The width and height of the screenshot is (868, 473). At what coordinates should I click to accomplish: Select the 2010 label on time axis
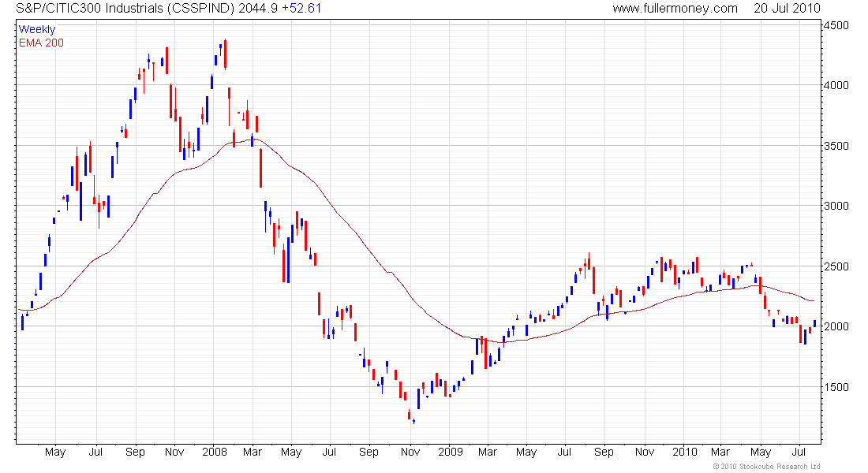point(685,452)
